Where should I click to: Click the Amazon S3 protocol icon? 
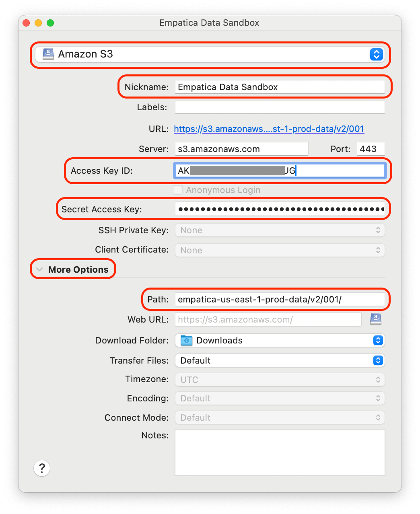pyautogui.click(x=48, y=54)
